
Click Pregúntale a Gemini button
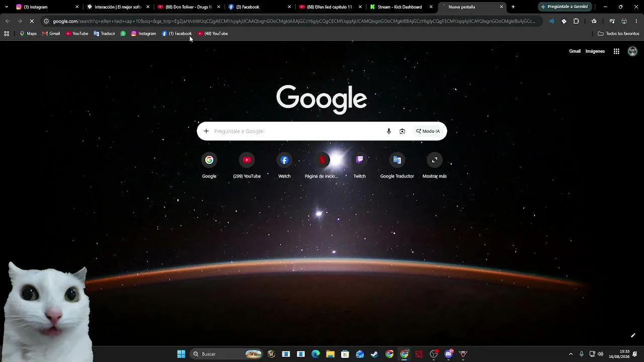(x=564, y=7)
